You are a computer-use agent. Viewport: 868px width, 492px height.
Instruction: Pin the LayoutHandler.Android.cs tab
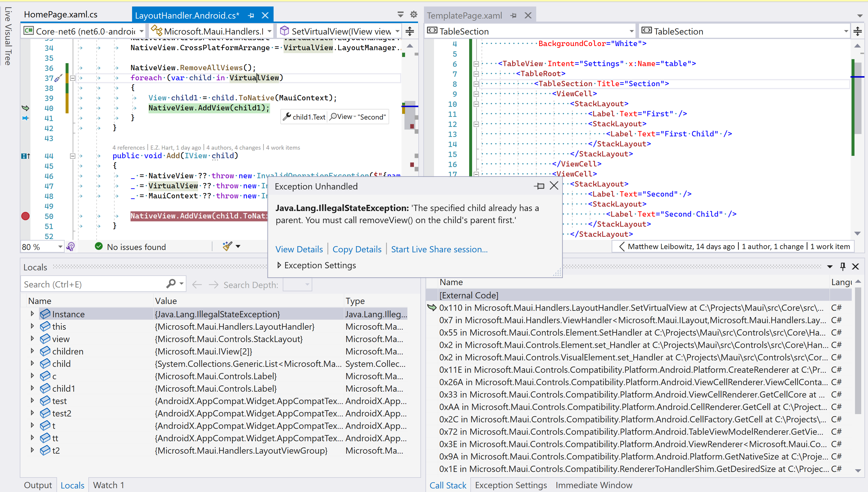click(251, 16)
